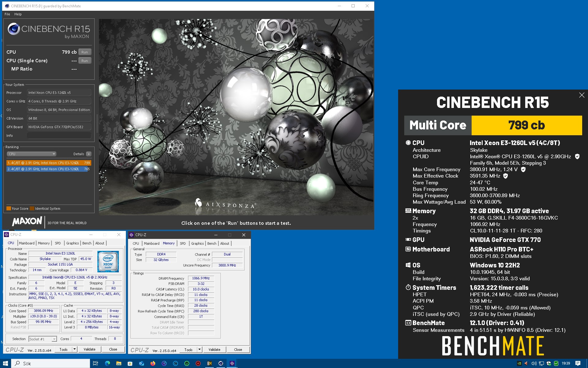This screenshot has width=588, height=368.
Task: Open the About tab in left CPU-Z
Action: (100, 243)
